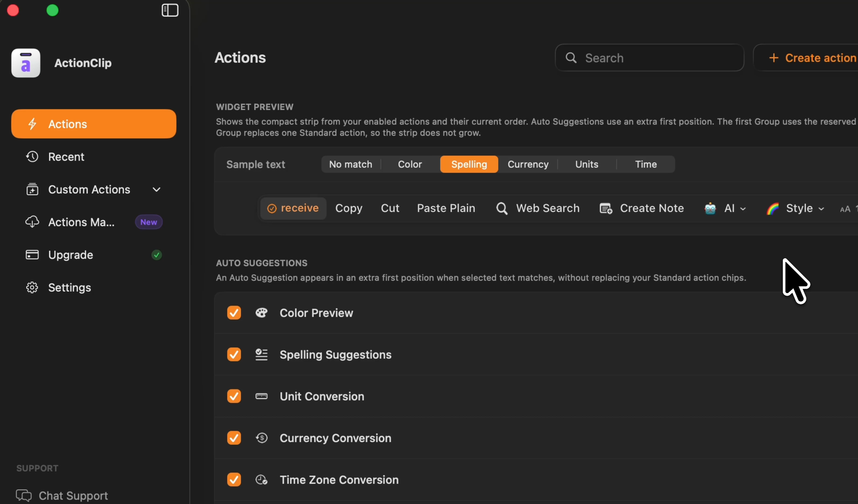Image resolution: width=858 pixels, height=504 pixels.
Task: Click the Custom Actions folder icon
Action: click(32, 189)
